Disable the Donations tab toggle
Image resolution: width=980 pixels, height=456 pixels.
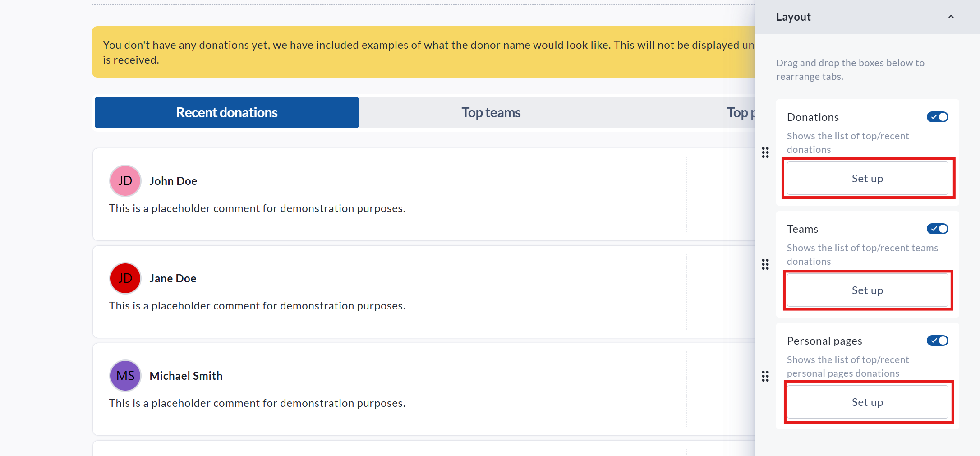(x=937, y=117)
